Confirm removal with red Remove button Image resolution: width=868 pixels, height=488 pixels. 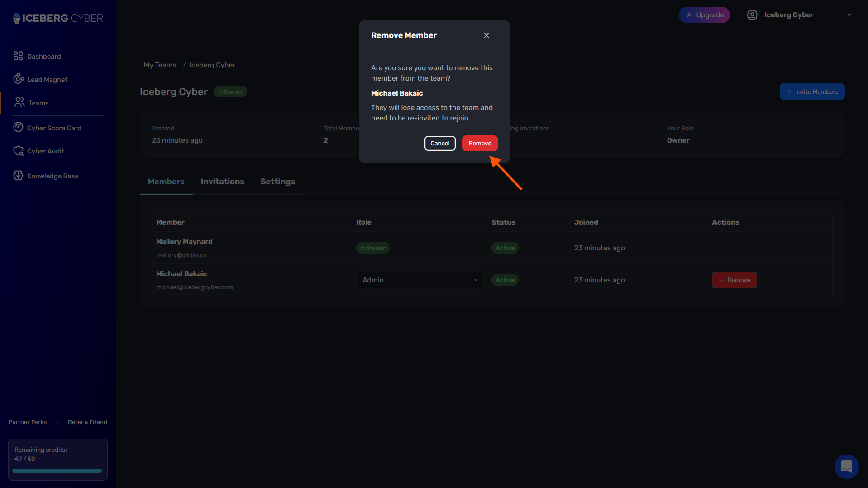click(480, 143)
